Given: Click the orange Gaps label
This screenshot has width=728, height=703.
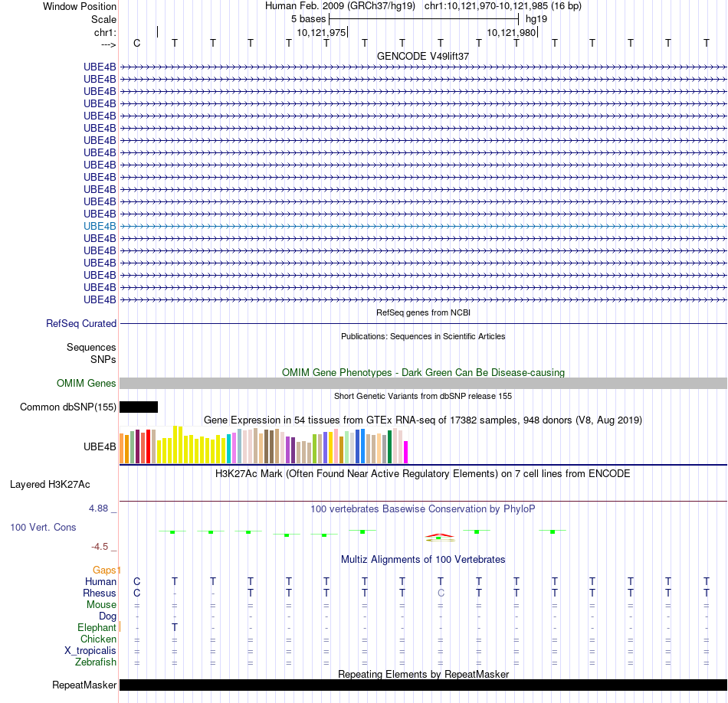Looking at the screenshot, I should (104, 571).
